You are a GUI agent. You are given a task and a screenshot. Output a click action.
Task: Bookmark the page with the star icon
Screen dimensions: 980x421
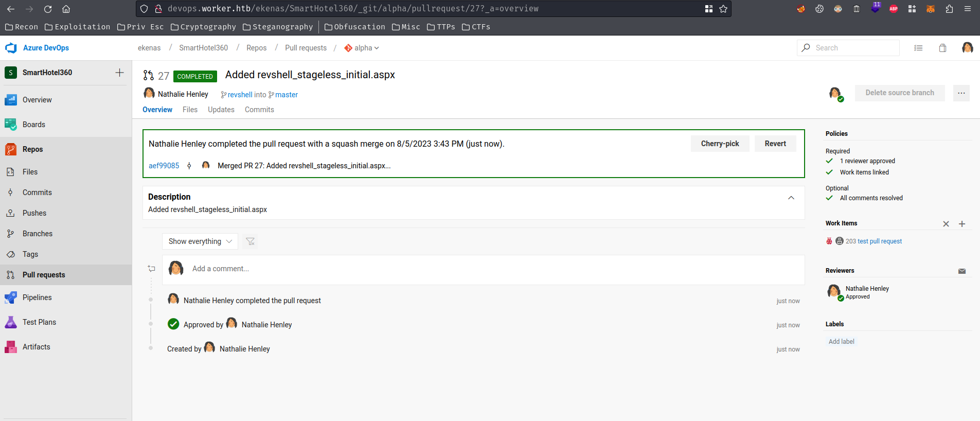pyautogui.click(x=723, y=9)
